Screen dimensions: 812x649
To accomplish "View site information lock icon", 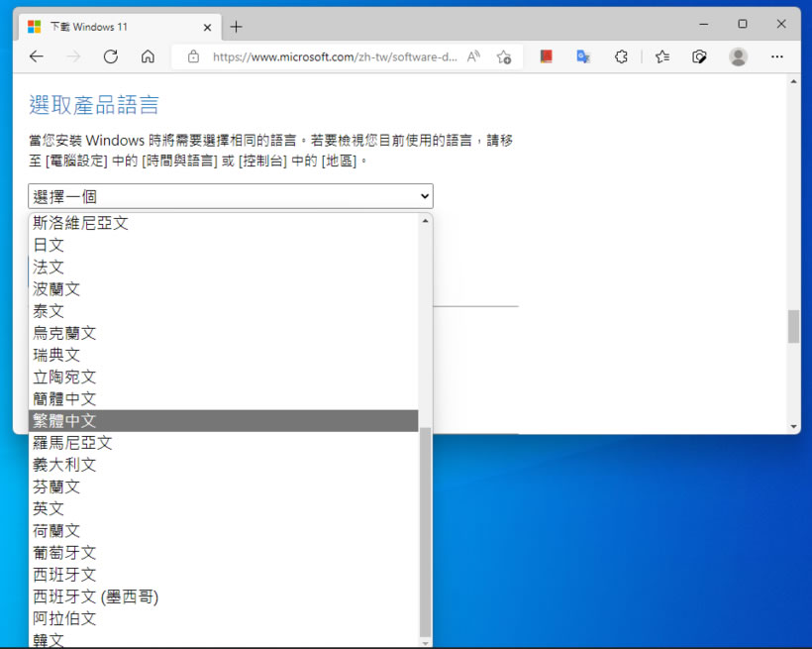I will click(193, 56).
